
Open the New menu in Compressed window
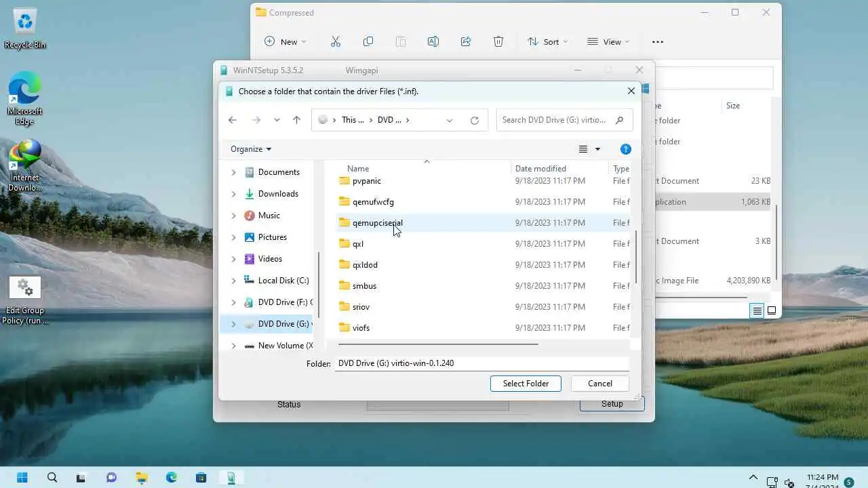pos(285,41)
